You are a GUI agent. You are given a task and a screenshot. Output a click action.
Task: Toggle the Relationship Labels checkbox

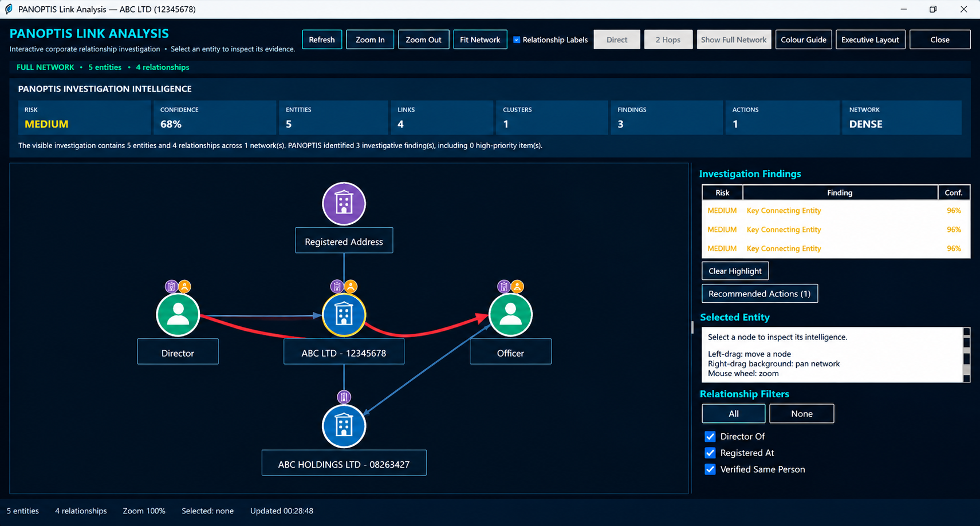[517, 39]
